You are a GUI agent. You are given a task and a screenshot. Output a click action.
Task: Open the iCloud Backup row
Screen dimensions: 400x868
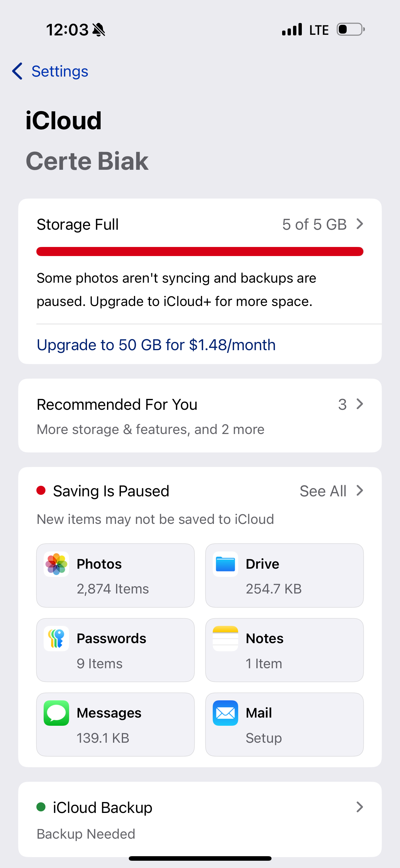coord(200,819)
